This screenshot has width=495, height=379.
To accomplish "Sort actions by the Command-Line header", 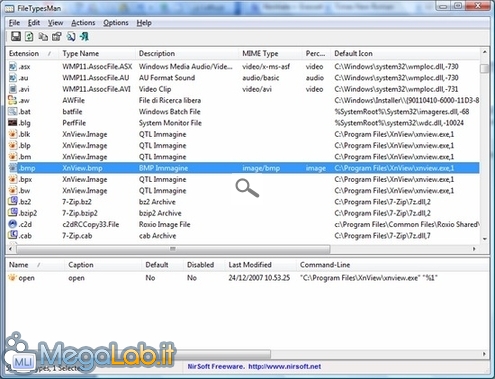I will coord(393,265).
